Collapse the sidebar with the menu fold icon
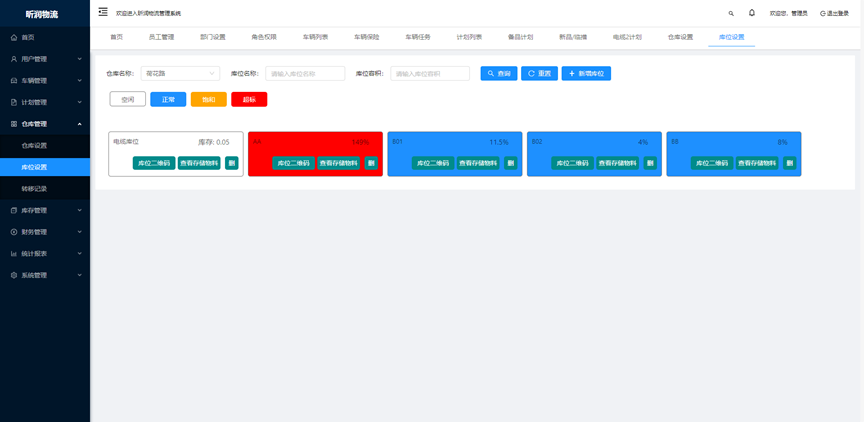The image size is (864, 422). pyautogui.click(x=103, y=12)
